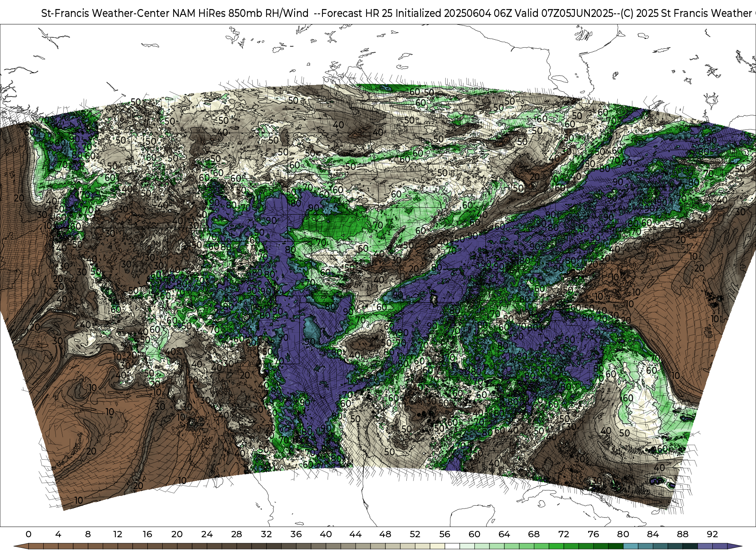Click the 84 label on the color scale
The image size is (756, 551).
click(653, 534)
